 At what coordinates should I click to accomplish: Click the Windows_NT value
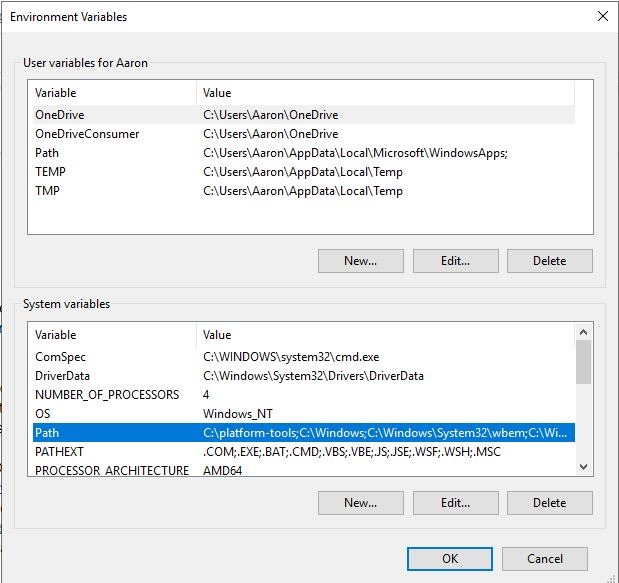[238, 414]
